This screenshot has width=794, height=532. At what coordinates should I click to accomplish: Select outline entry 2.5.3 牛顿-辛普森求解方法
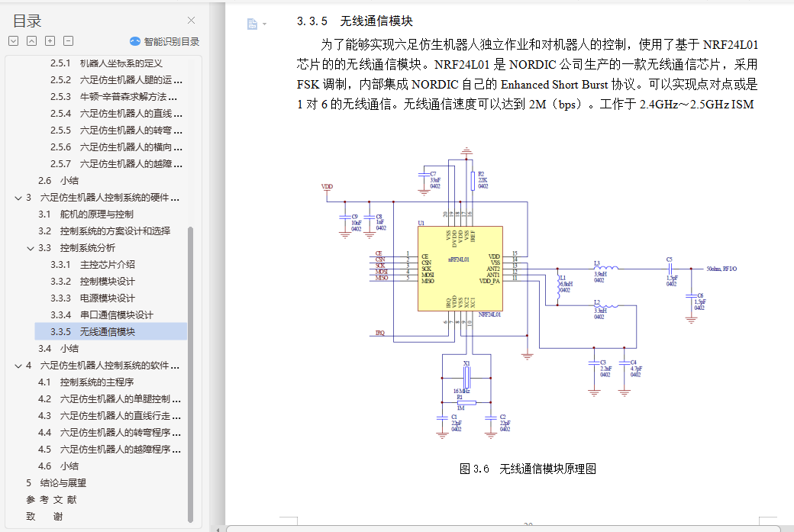point(114,97)
